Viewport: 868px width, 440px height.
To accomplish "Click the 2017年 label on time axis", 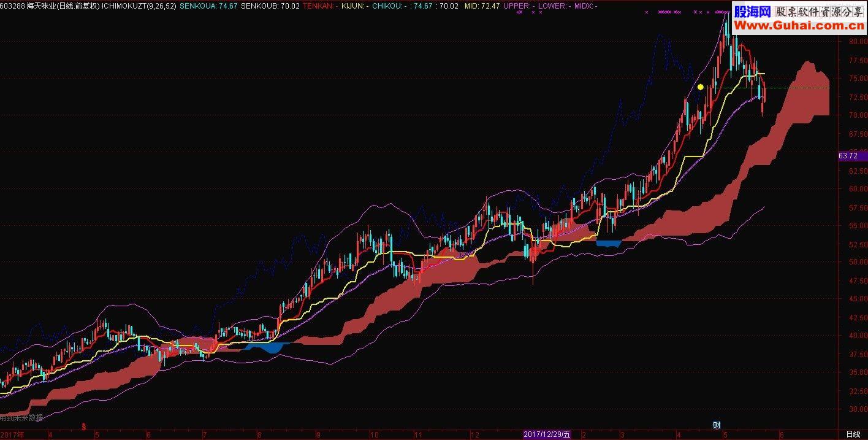I will coord(12,434).
